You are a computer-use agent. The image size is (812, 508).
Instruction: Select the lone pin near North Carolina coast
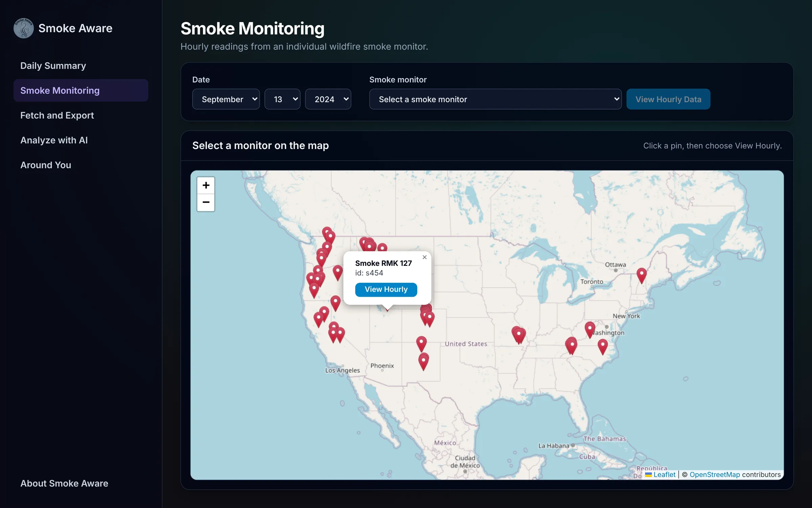pos(603,346)
